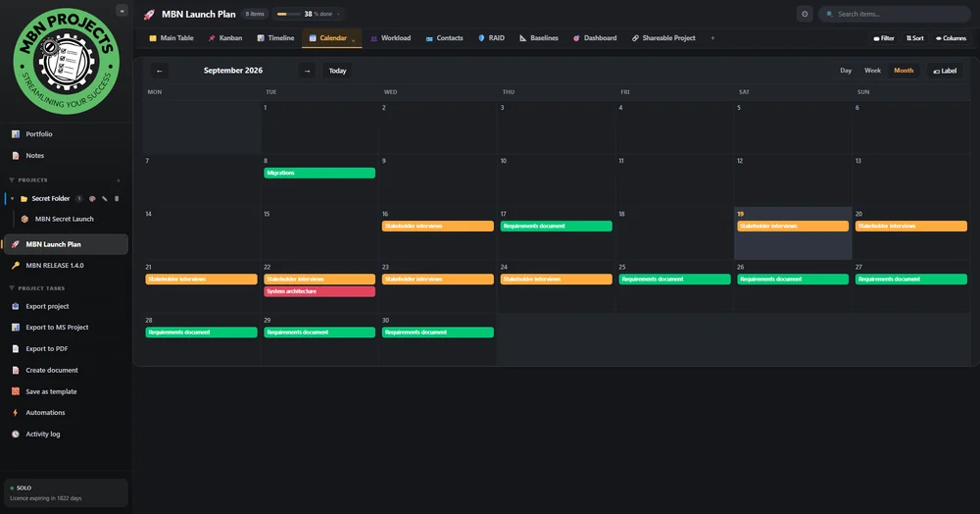Click the SOLO licence status box

pos(66,492)
